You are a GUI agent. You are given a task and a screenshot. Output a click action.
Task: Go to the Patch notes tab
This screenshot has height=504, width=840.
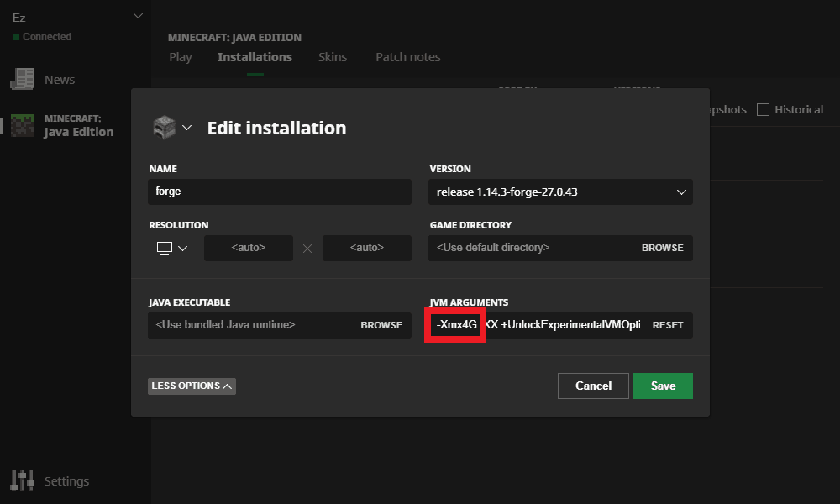pyautogui.click(x=408, y=57)
